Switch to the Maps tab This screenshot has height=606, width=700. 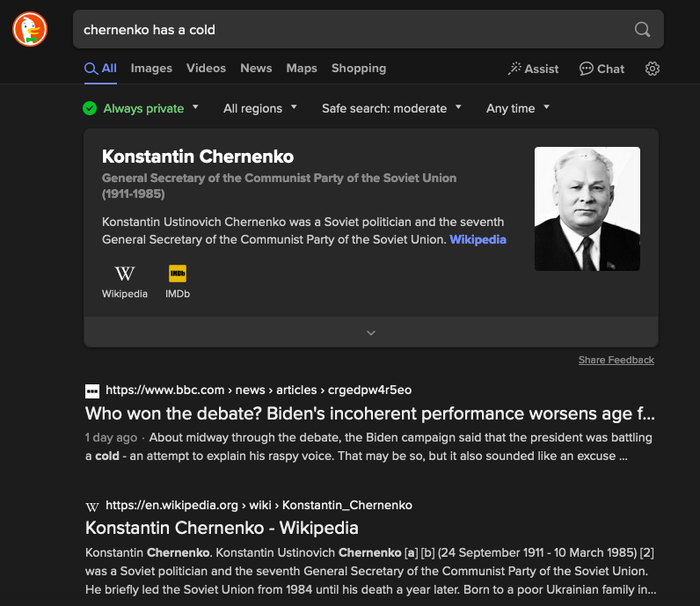tap(302, 69)
